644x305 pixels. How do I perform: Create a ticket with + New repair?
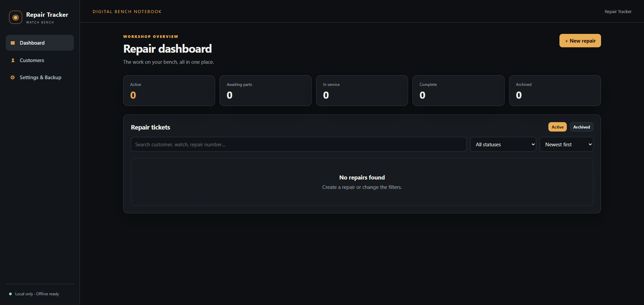pos(580,41)
